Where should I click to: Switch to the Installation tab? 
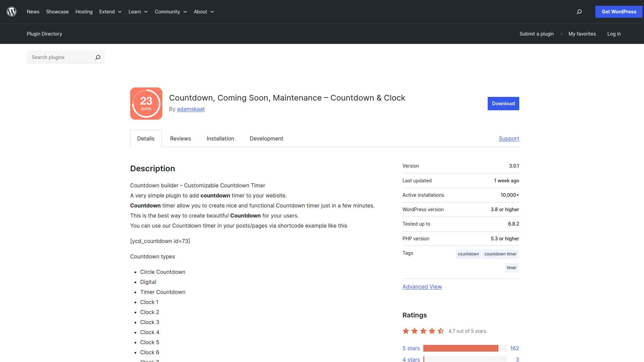tap(220, 138)
